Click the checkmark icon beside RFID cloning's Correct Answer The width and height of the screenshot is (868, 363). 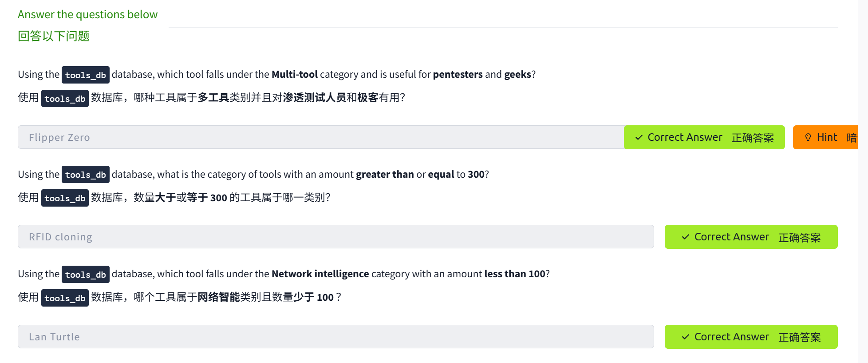pos(686,237)
